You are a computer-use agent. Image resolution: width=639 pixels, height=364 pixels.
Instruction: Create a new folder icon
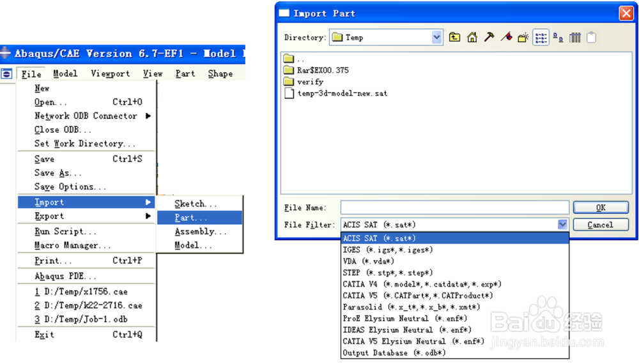point(523,38)
